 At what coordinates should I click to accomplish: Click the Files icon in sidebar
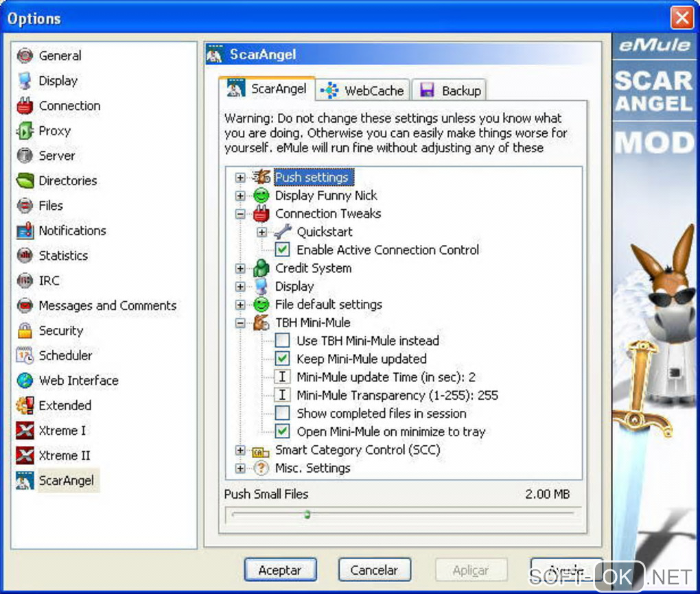[25, 206]
